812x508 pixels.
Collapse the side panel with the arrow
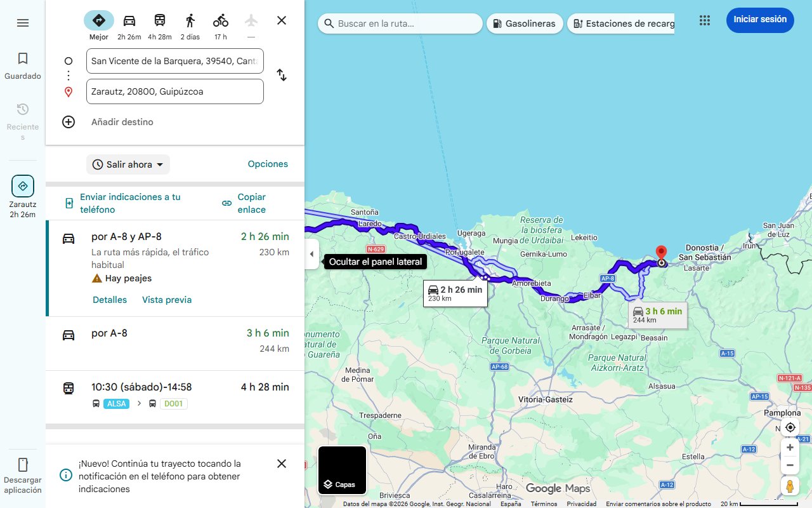point(311,254)
